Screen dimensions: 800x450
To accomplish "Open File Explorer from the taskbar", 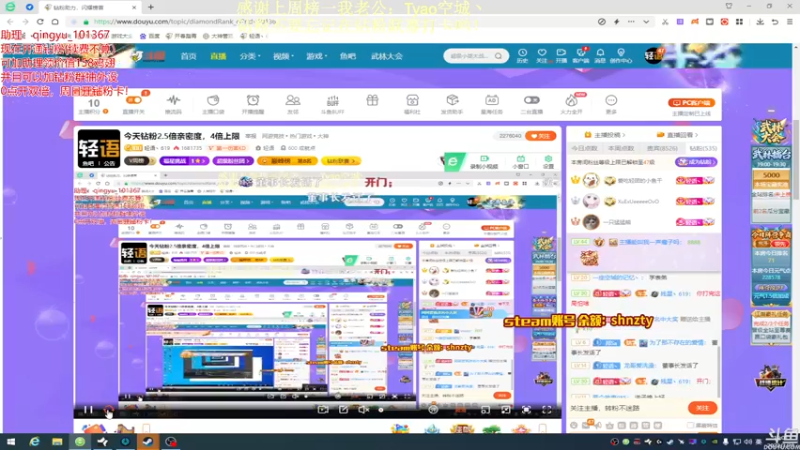I will click(x=57, y=442).
